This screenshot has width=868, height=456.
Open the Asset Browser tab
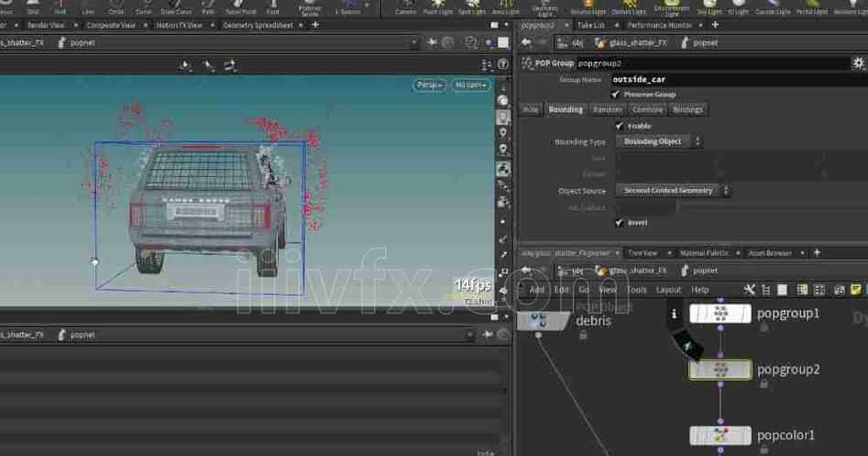pyautogui.click(x=770, y=253)
